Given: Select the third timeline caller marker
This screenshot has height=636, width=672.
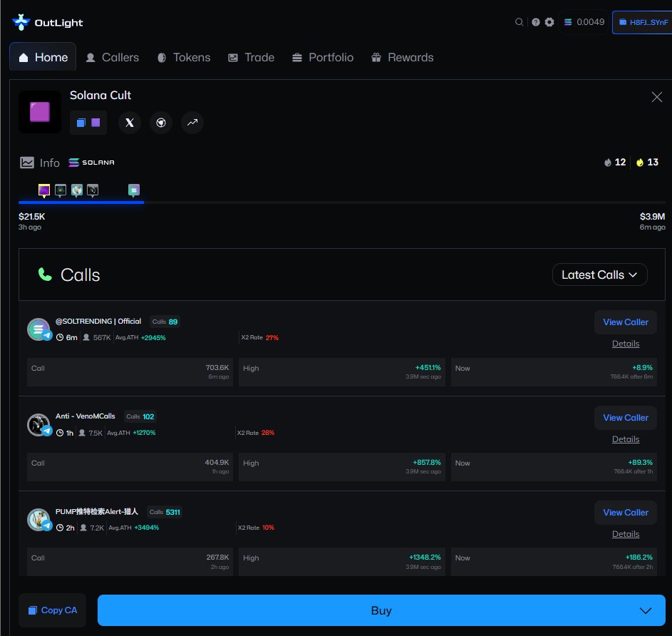Looking at the screenshot, I should pyautogui.click(x=77, y=190).
